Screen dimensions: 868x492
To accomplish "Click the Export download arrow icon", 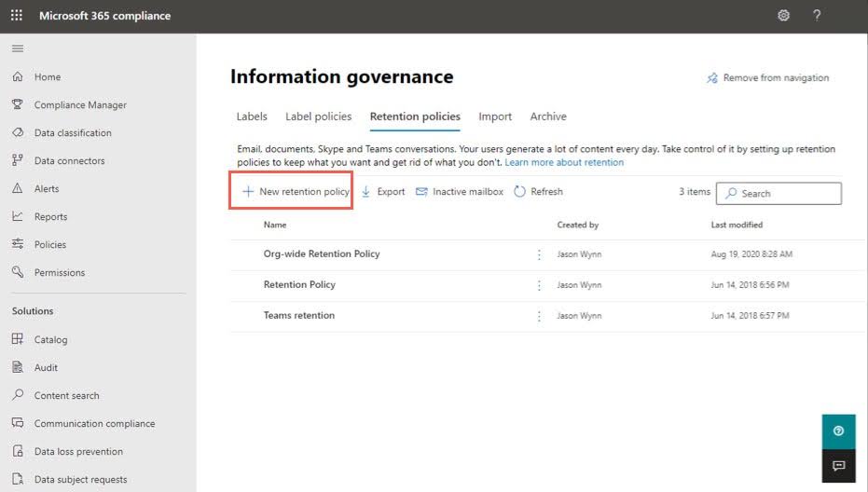I will 365,191.
